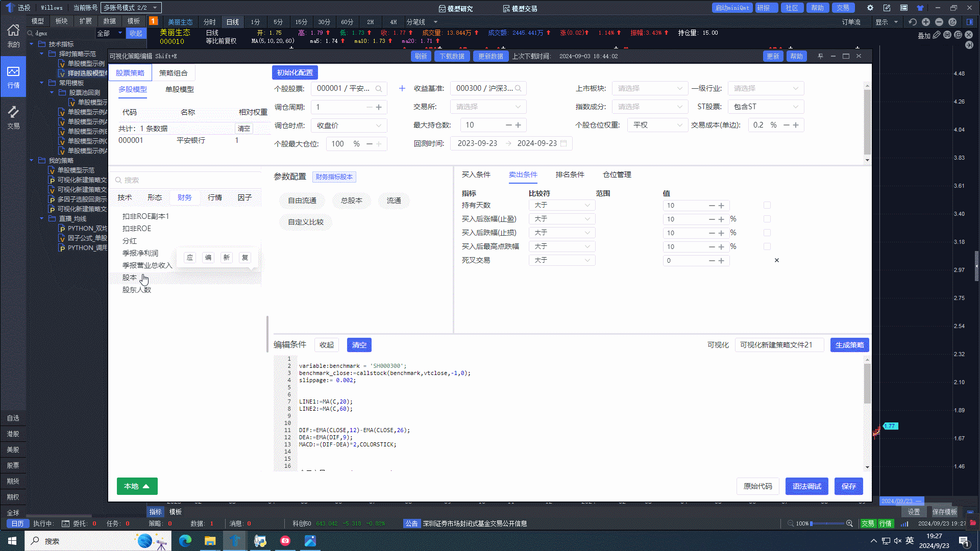Open the ST股票 包含ST dropdown

coord(766,107)
